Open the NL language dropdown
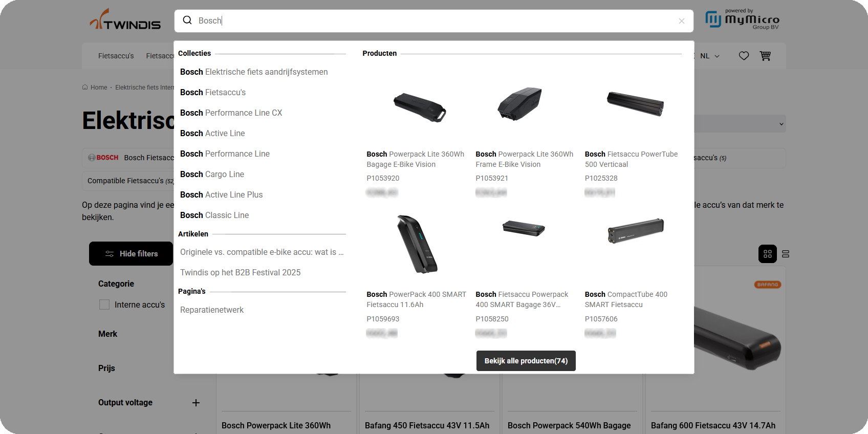868x434 pixels. (709, 56)
